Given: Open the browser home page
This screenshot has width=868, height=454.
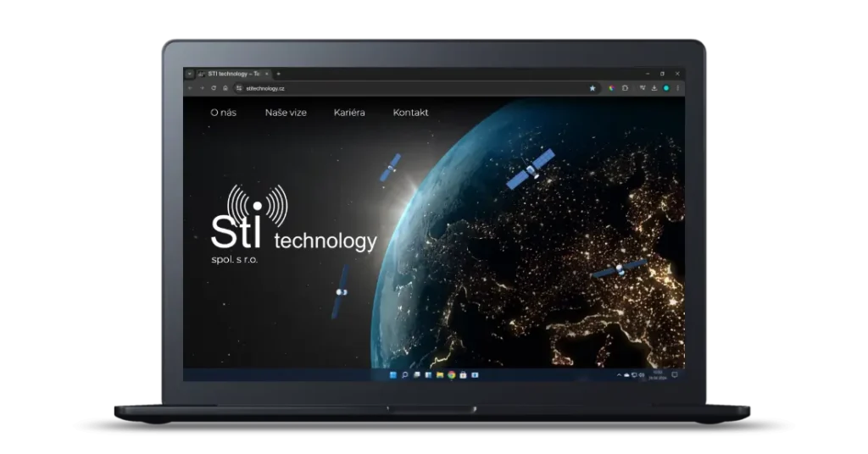Looking at the screenshot, I should pyautogui.click(x=225, y=88).
